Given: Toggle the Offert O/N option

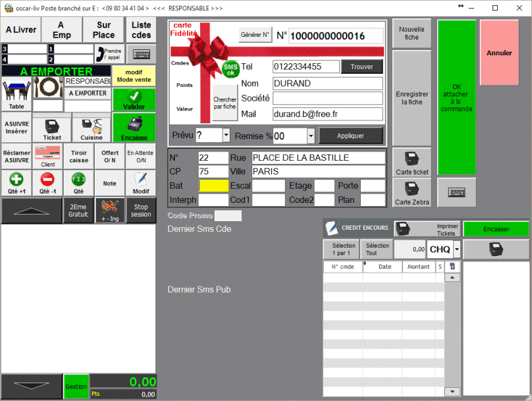Looking at the screenshot, I should point(109,156).
